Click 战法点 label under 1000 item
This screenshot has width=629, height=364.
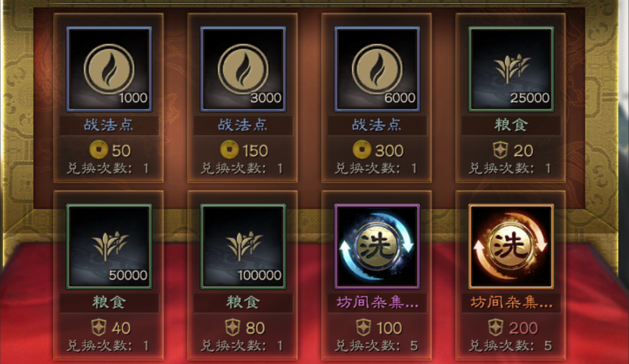coord(109,125)
